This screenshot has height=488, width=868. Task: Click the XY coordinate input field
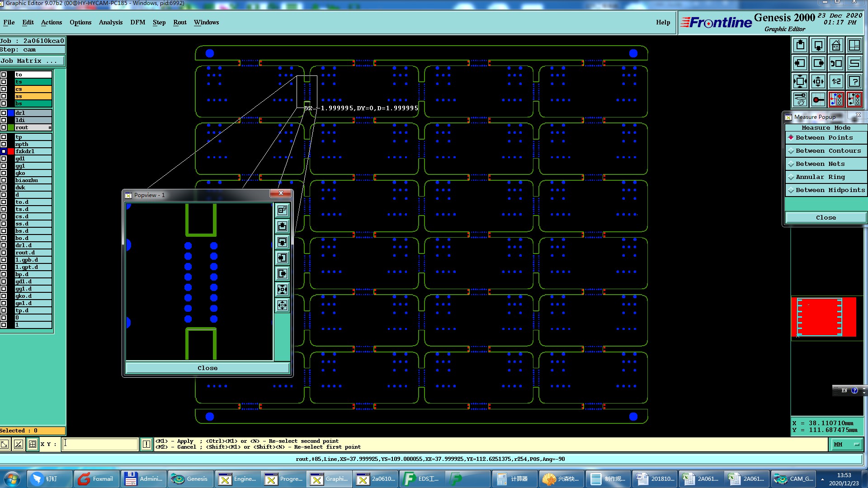(99, 444)
